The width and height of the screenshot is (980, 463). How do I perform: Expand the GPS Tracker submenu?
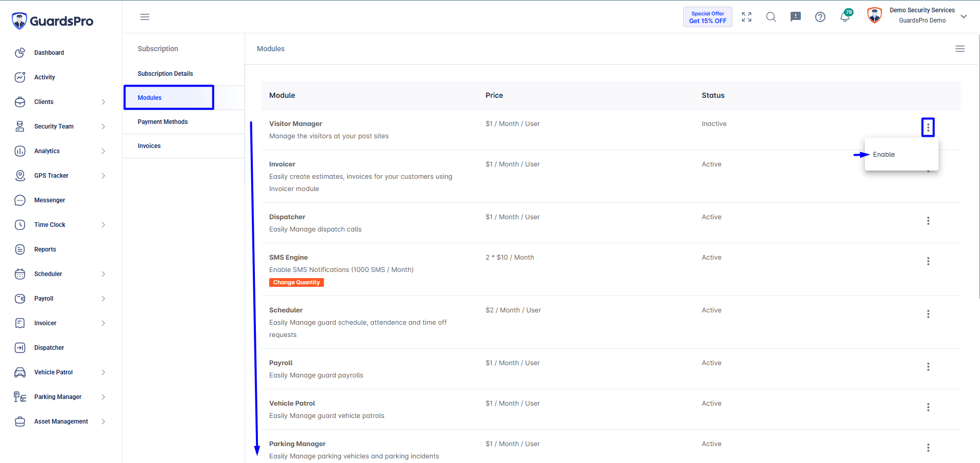click(x=103, y=176)
